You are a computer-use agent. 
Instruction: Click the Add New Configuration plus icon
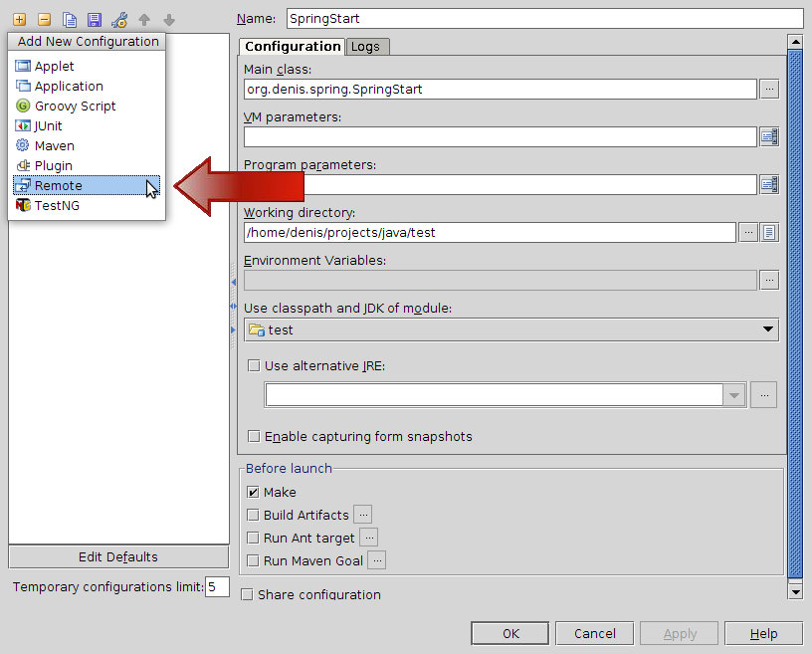[20, 20]
